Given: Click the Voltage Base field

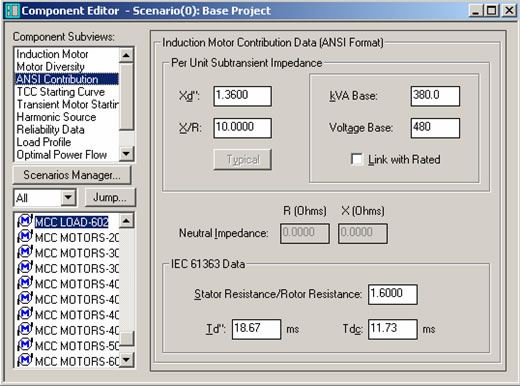Looking at the screenshot, I should (x=435, y=128).
